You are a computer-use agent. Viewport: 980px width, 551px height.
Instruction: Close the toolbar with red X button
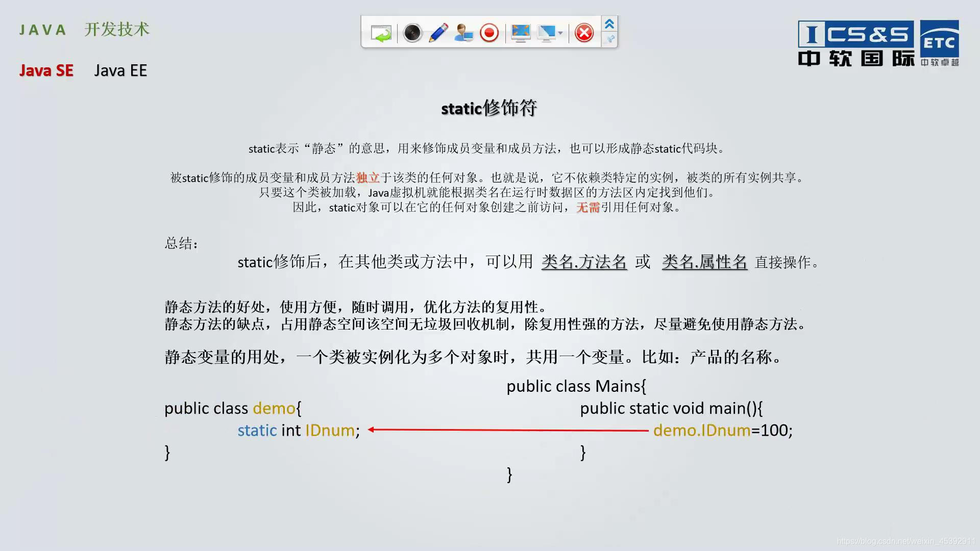click(x=584, y=33)
